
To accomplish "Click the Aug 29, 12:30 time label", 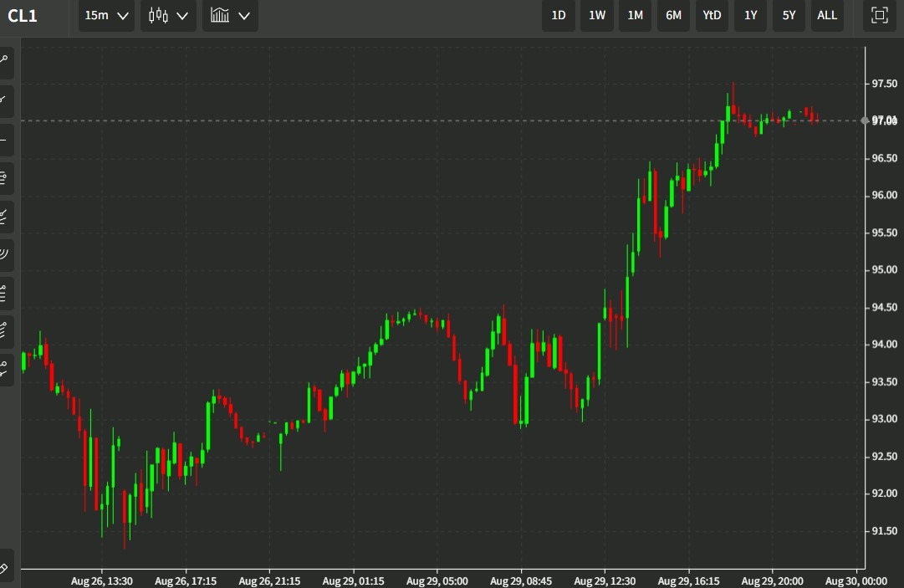I will click(x=605, y=581).
